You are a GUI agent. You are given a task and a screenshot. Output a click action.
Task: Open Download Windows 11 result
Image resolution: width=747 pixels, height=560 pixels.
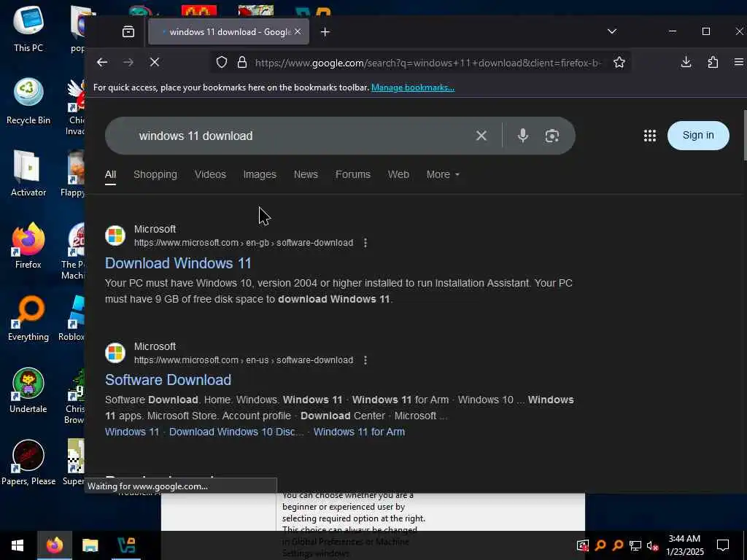(178, 263)
